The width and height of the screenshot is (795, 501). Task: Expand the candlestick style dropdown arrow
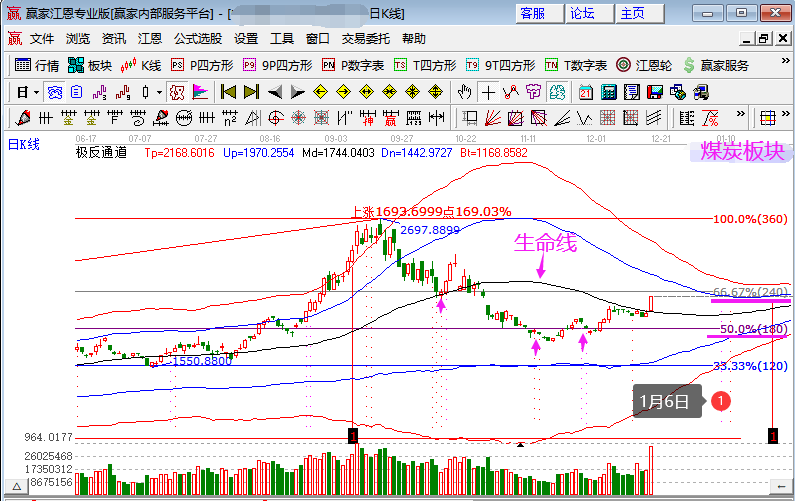[159, 92]
